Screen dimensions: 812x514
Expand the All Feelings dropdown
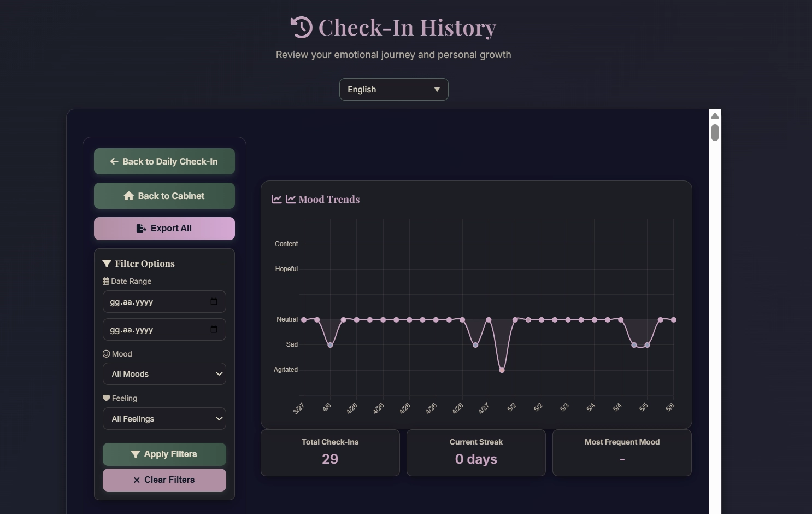pyautogui.click(x=164, y=419)
